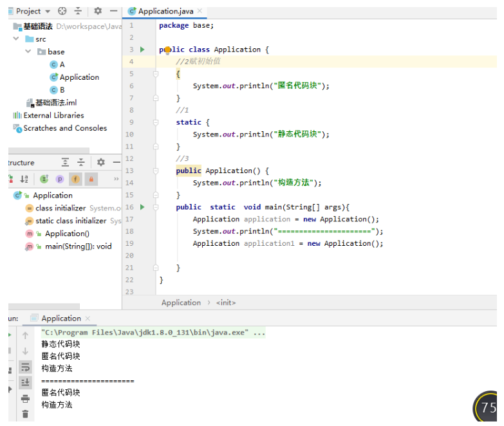Viewport: 504px width, 426px height.
Task: Select Application() constructor in Structure
Action: click(x=67, y=234)
